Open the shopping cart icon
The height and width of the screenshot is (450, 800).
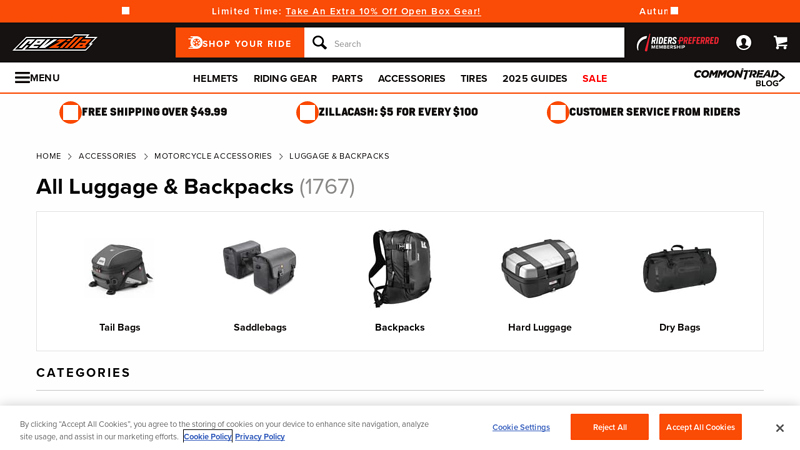coord(780,42)
